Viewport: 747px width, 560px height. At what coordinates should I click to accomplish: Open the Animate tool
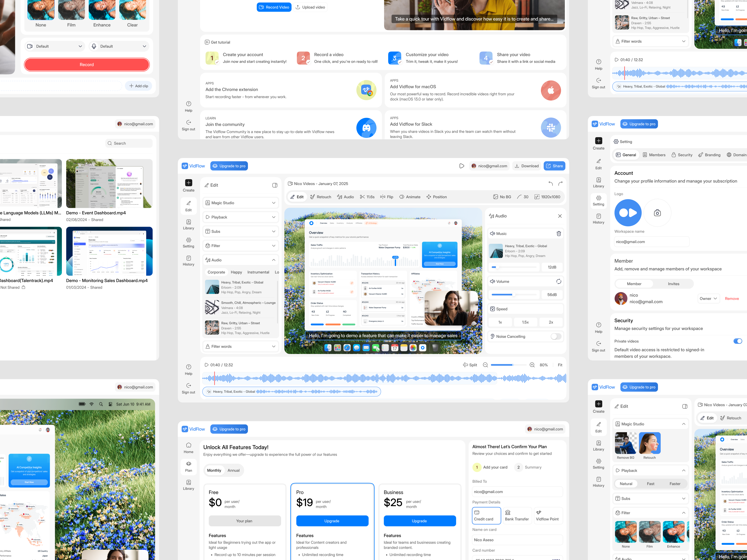(410, 197)
